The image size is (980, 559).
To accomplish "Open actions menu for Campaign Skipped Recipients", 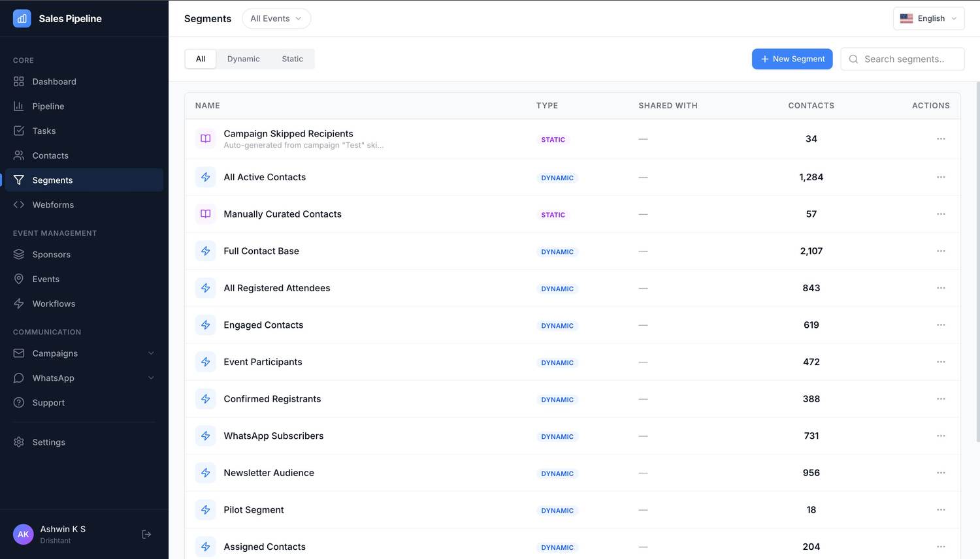I will [x=941, y=138].
